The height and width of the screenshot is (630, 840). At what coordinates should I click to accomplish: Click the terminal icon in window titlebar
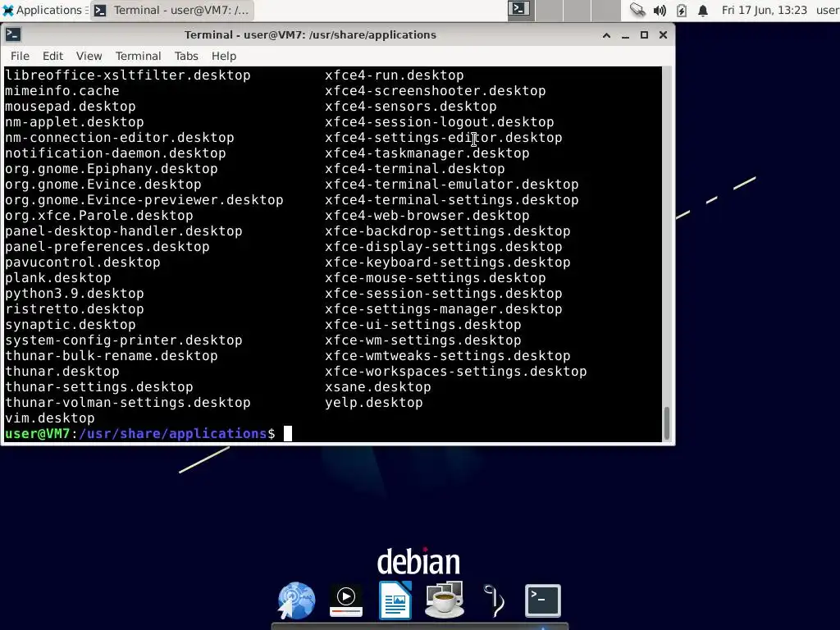tap(13, 34)
